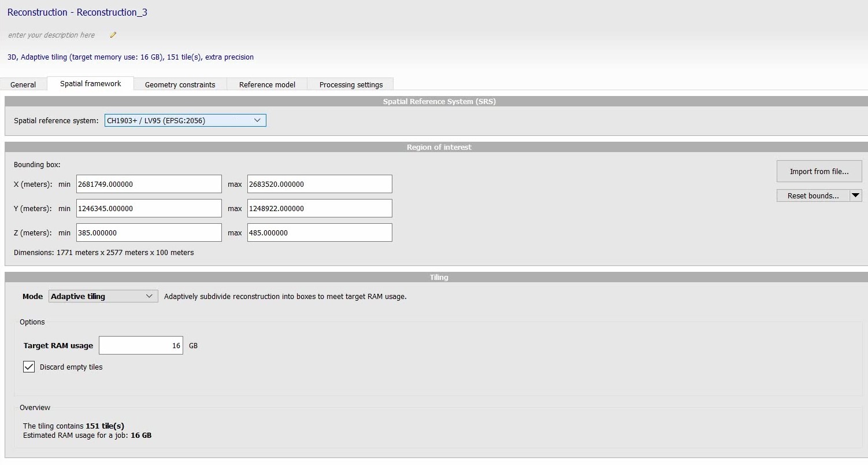
Task: Open the Reference model tab
Action: pos(267,84)
